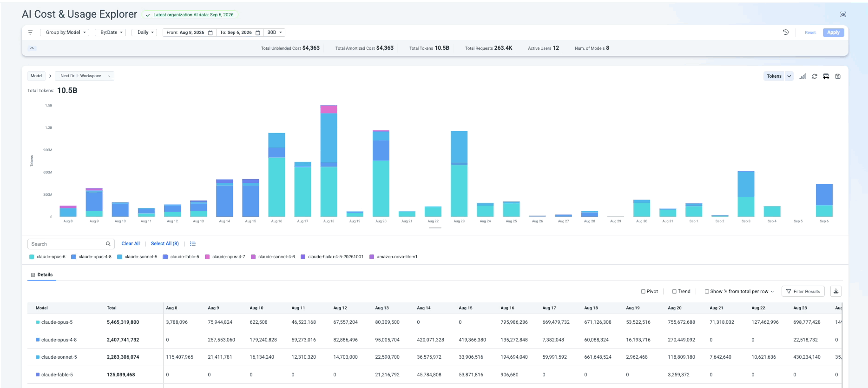Enable the Pivot checkbox

coord(643,292)
